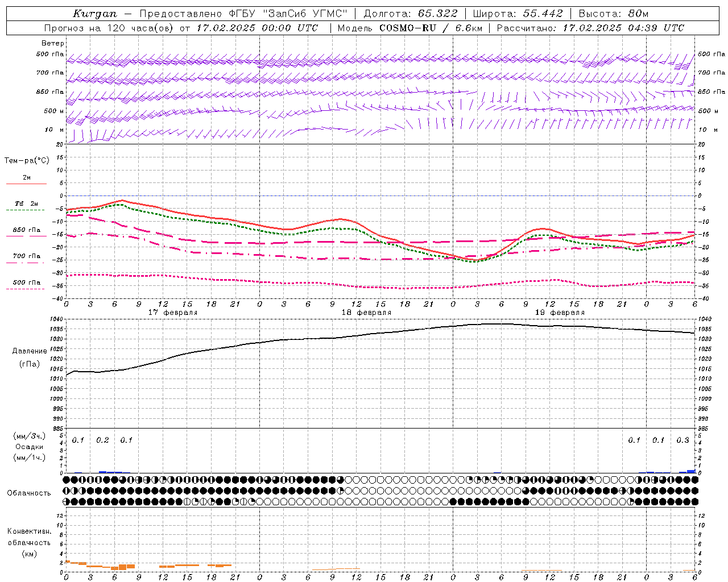Click the Облачность row label

29,493
